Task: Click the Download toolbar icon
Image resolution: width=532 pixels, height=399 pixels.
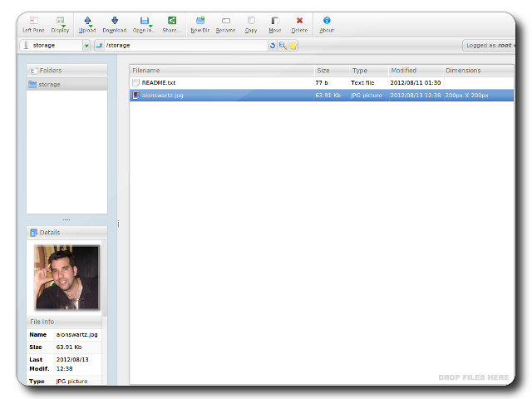Action: 115,22
